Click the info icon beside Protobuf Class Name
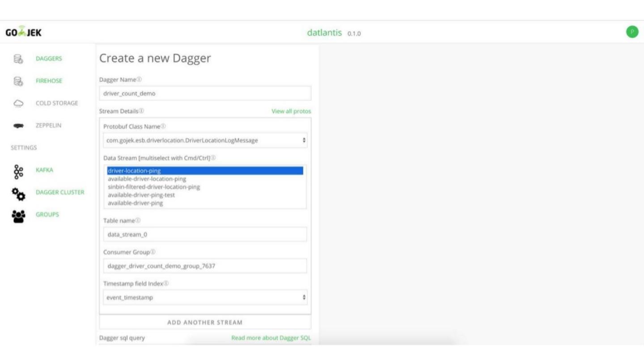 click(163, 126)
